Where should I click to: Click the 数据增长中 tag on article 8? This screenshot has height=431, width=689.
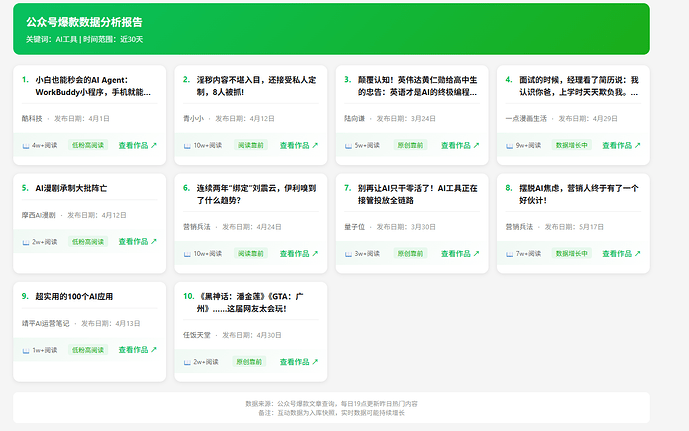coord(572,254)
